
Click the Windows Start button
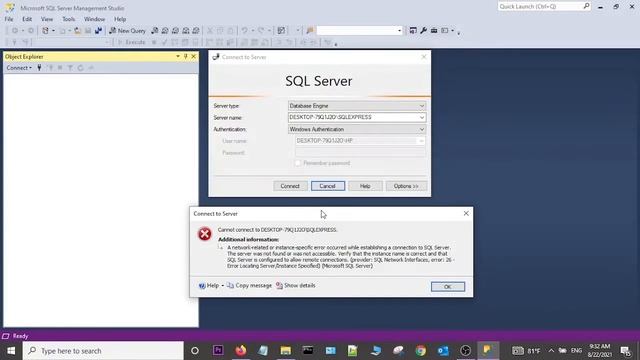pos(11,351)
